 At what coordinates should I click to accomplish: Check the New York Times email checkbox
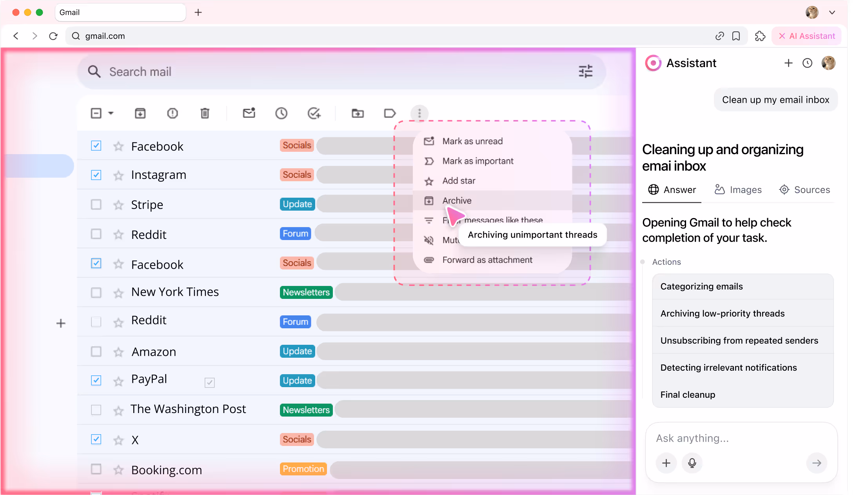point(96,293)
